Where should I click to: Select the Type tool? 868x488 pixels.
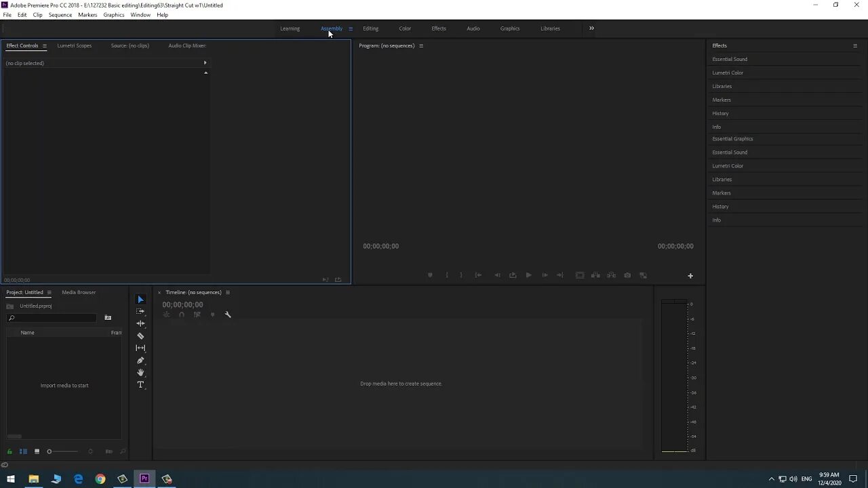[140, 385]
